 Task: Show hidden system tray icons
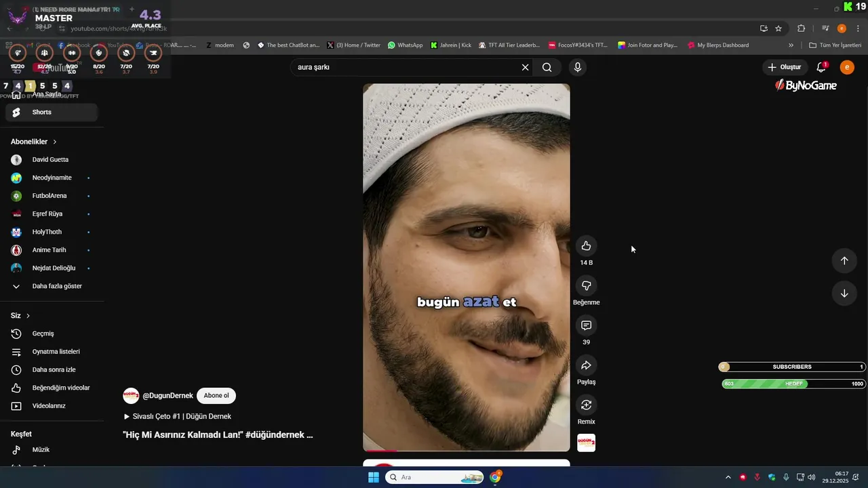(728, 477)
